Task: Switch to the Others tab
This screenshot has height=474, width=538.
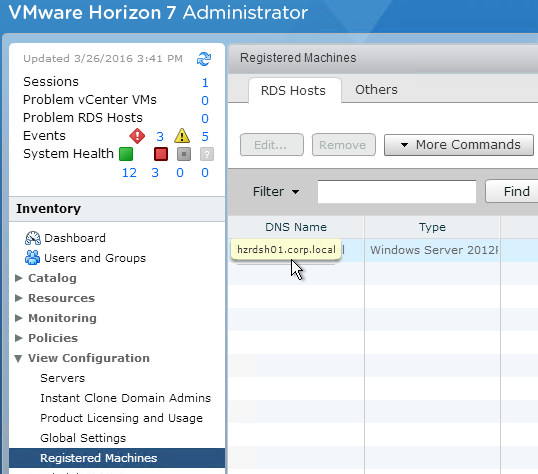Action: tap(376, 90)
